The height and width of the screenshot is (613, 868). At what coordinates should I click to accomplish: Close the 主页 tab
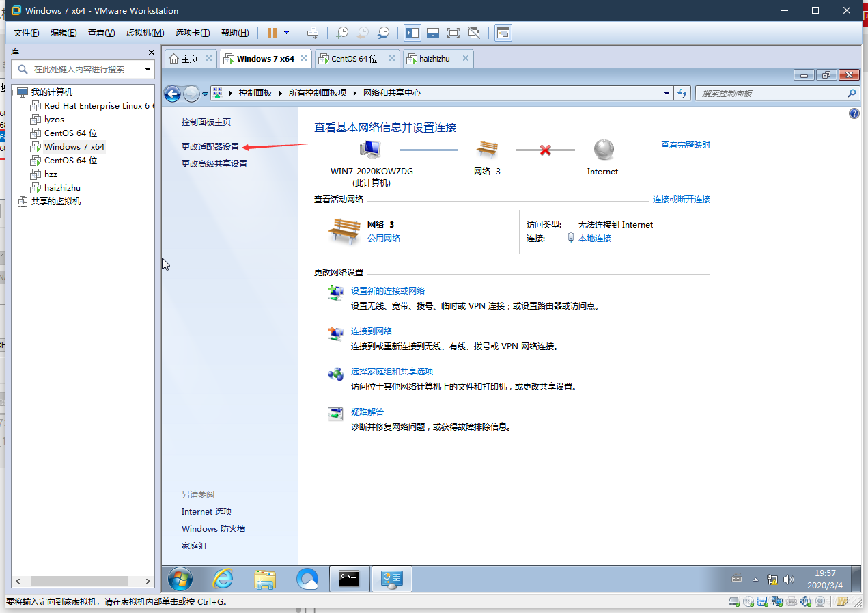[208, 59]
